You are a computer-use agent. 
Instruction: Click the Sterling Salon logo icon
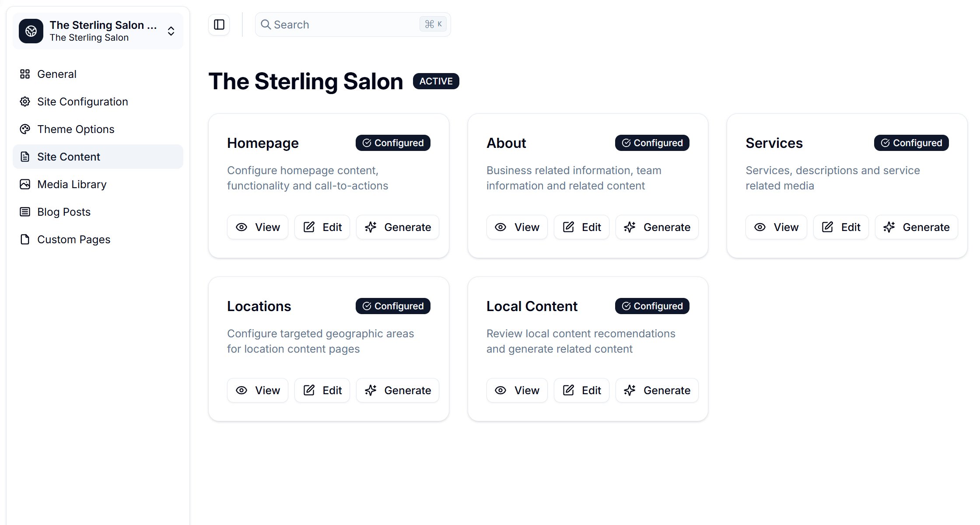click(x=31, y=31)
